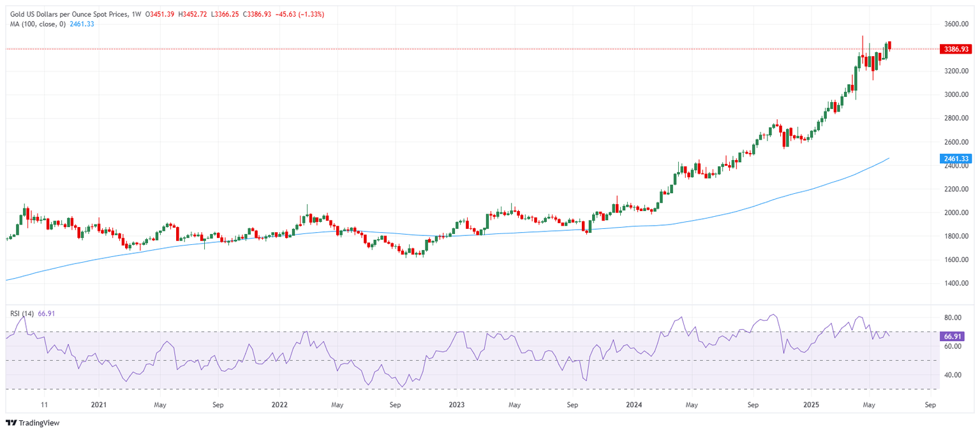Select the RSI (14) indicator label

[x=22, y=312]
